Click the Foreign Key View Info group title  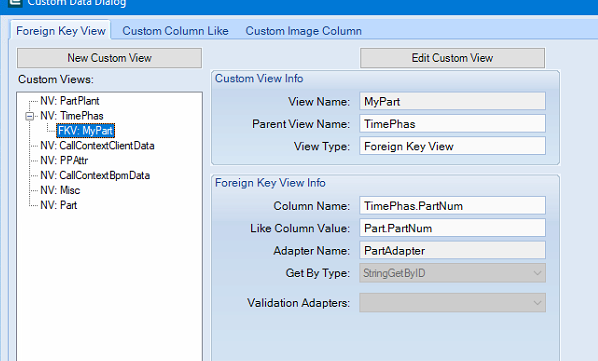point(270,183)
